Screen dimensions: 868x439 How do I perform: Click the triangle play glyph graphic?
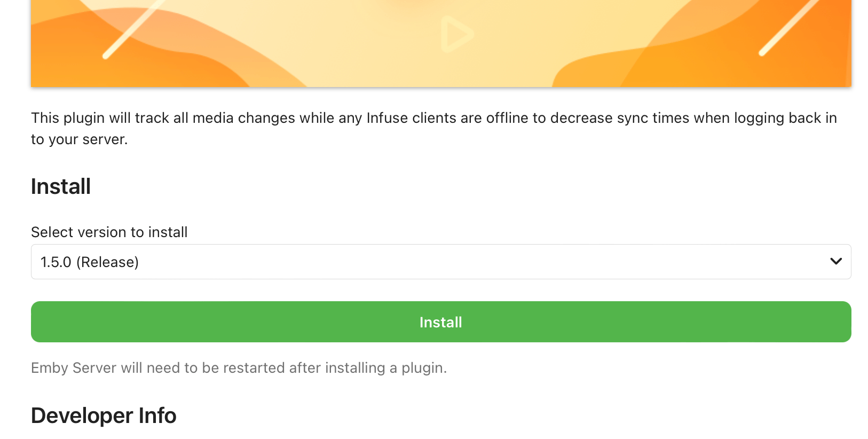(x=455, y=34)
